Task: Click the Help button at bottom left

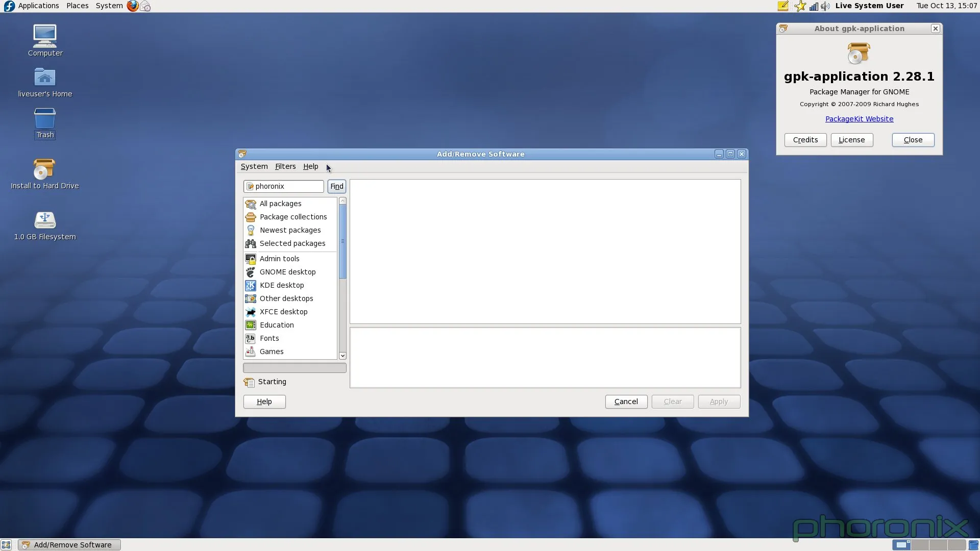Action: pyautogui.click(x=264, y=402)
